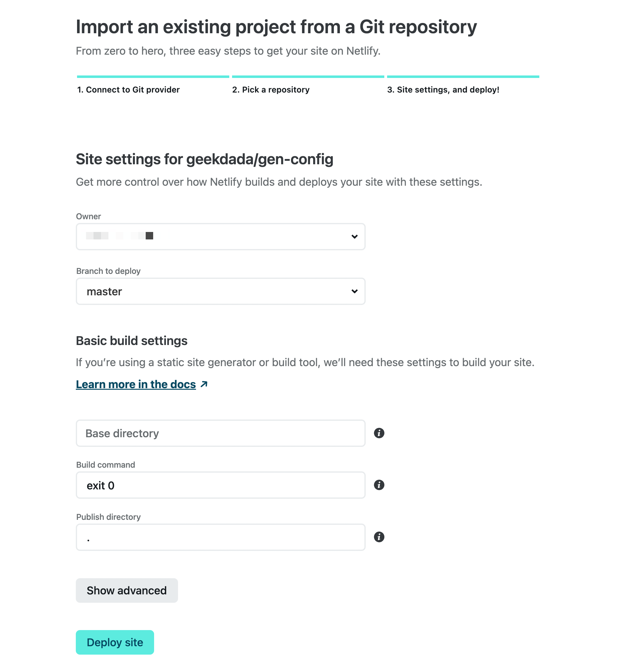The height and width of the screenshot is (672, 617).
Task: Select step 3, Site settings, and deploy!
Action: coord(443,90)
